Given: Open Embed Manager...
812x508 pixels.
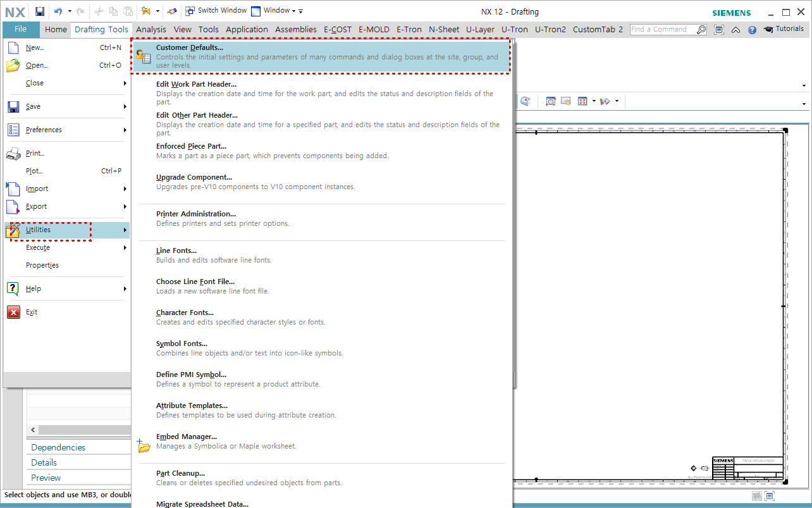Looking at the screenshot, I should click(x=321, y=441).
